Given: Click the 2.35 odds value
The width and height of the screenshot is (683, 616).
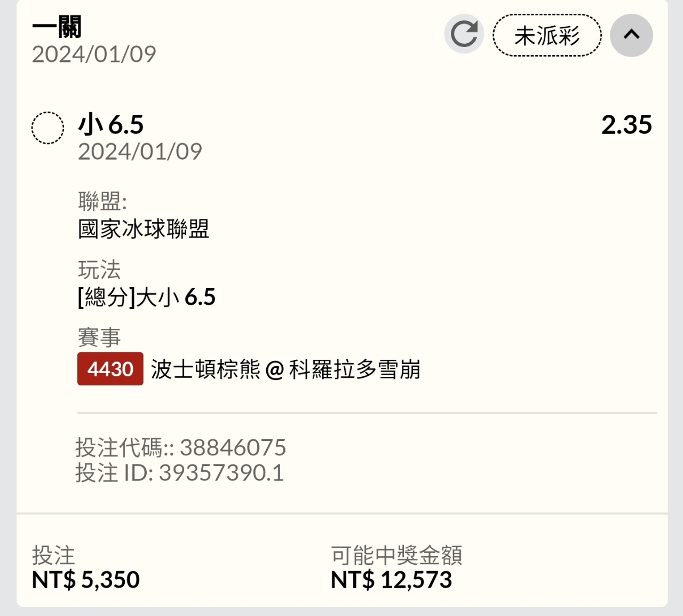Looking at the screenshot, I should [x=626, y=125].
